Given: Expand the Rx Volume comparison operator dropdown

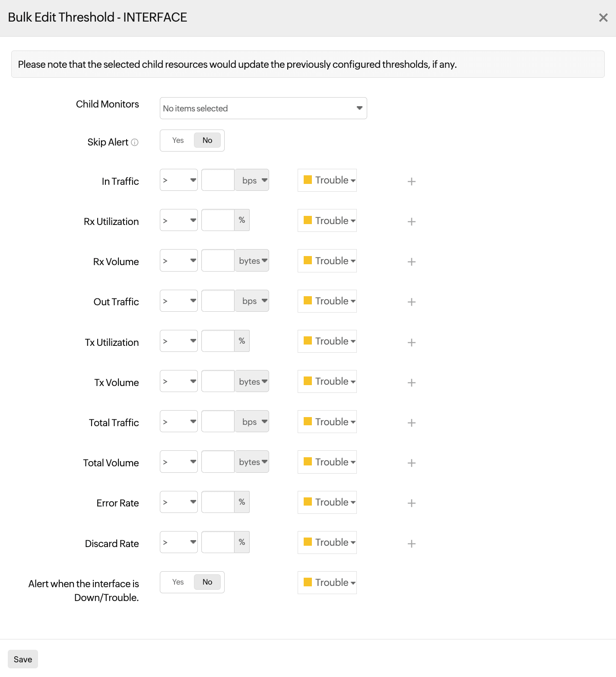Looking at the screenshot, I should (x=178, y=260).
